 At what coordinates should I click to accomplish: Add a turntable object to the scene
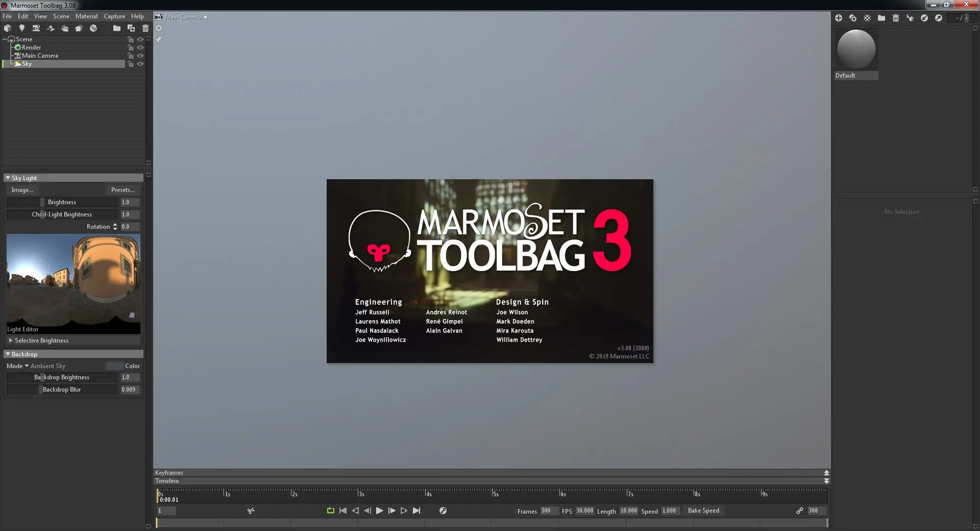93,29
